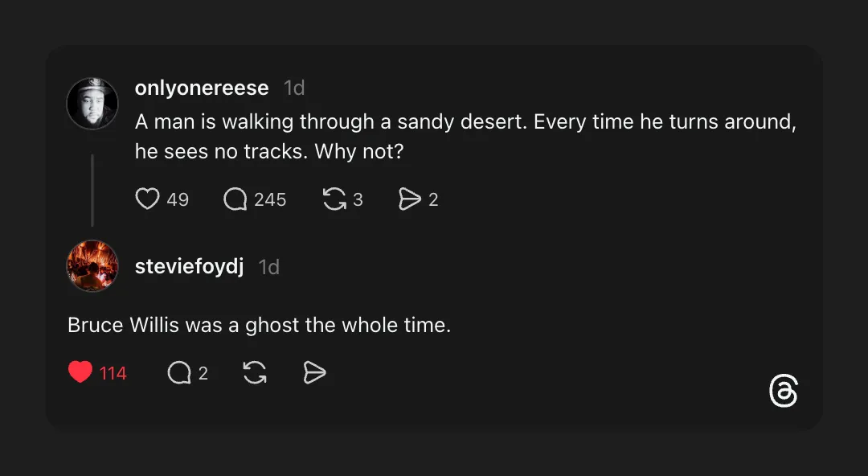
Task: Share onlyonereese's post via the send icon
Action: click(409, 199)
